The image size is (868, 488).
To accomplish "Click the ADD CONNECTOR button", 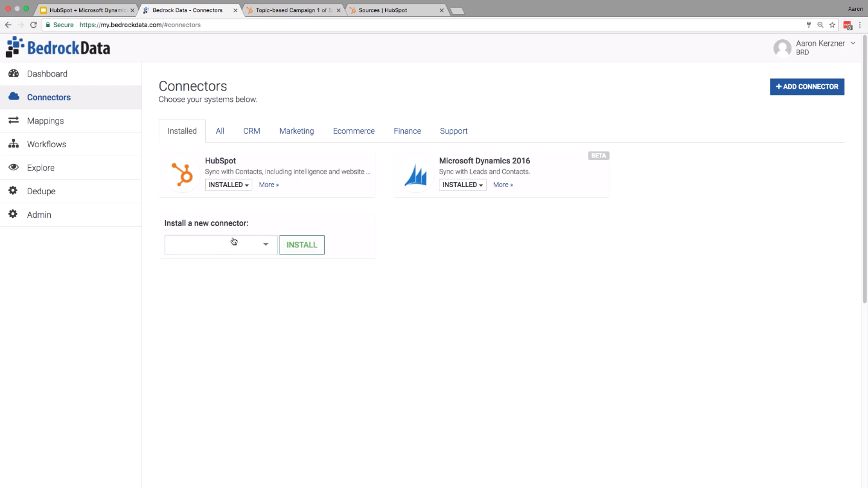I will click(x=807, y=87).
